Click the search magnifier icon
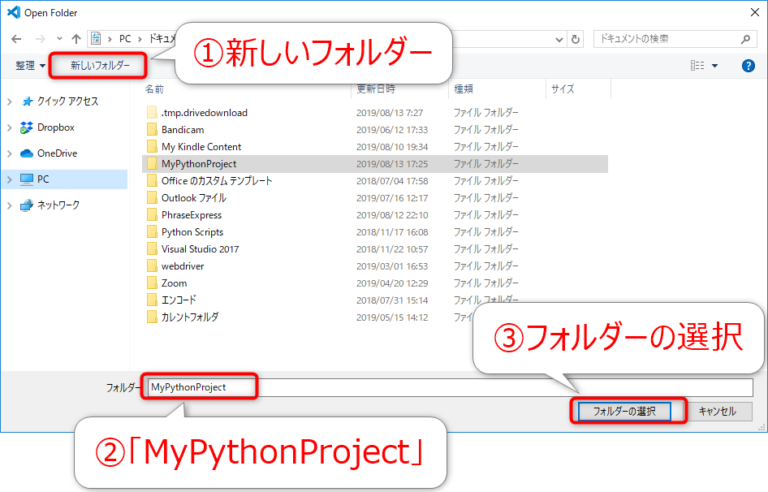 746,38
